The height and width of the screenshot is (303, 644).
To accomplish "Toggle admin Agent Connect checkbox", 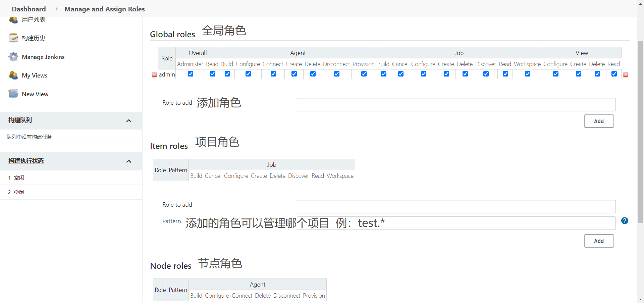I will (273, 74).
